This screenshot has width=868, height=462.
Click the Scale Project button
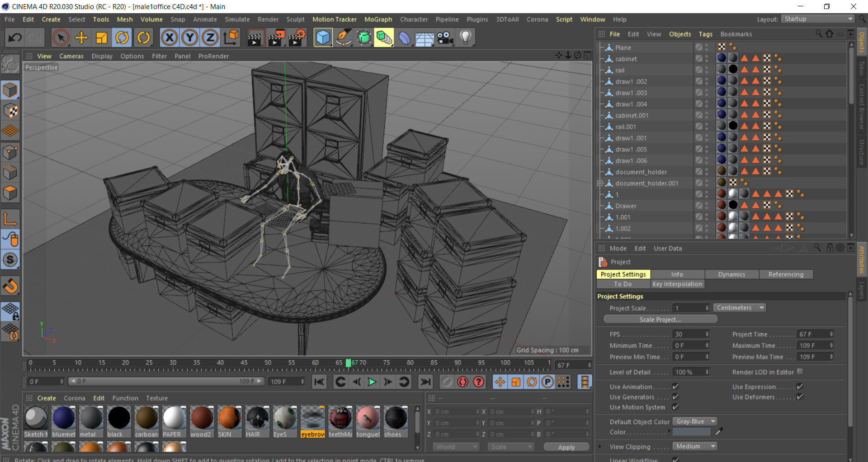[660, 319]
